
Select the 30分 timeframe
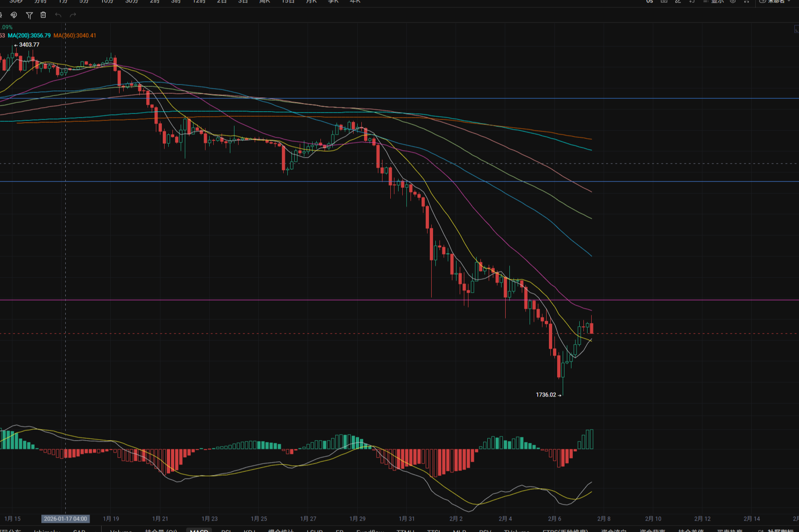pyautogui.click(x=131, y=1)
